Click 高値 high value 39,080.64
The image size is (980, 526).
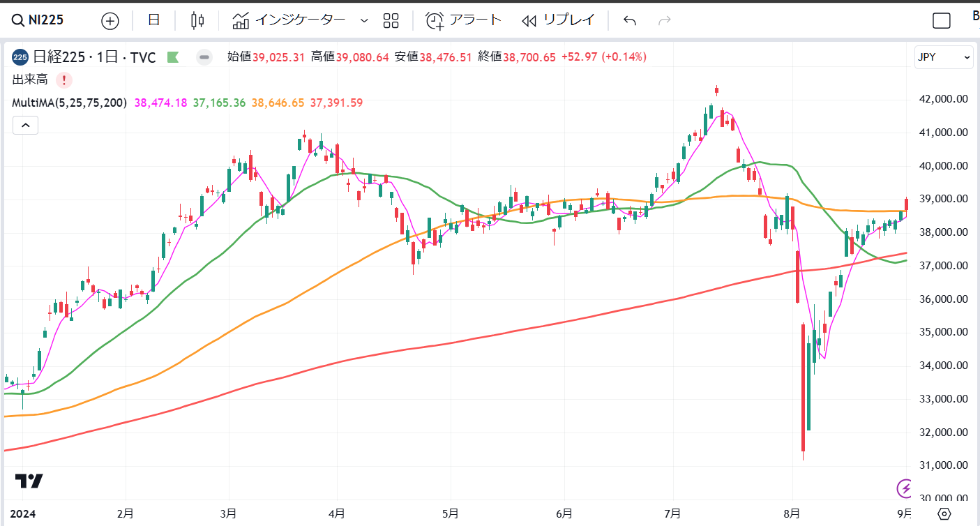click(363, 57)
